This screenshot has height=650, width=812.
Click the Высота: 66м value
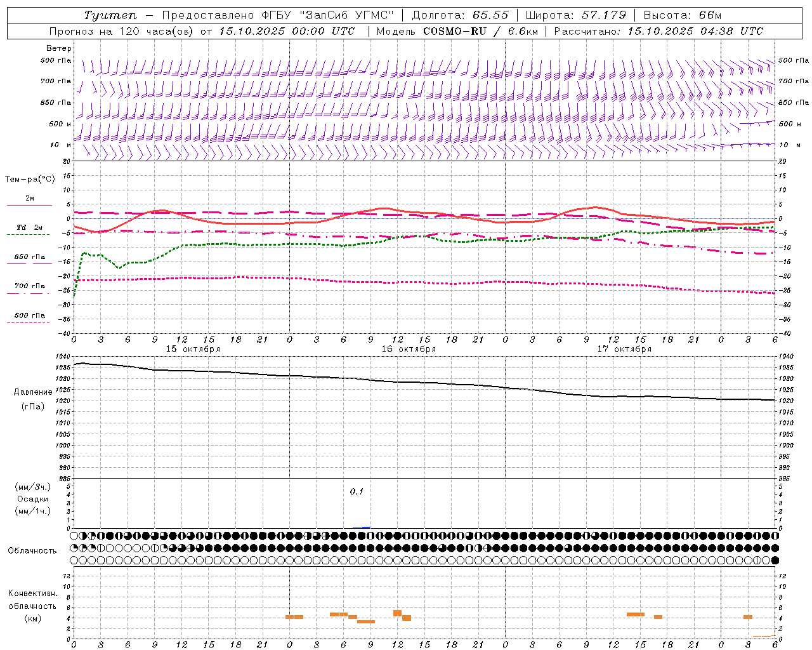pyautogui.click(x=682, y=15)
